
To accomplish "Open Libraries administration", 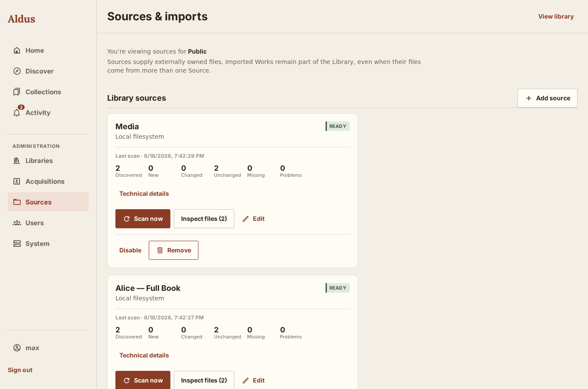I will (x=48, y=161).
